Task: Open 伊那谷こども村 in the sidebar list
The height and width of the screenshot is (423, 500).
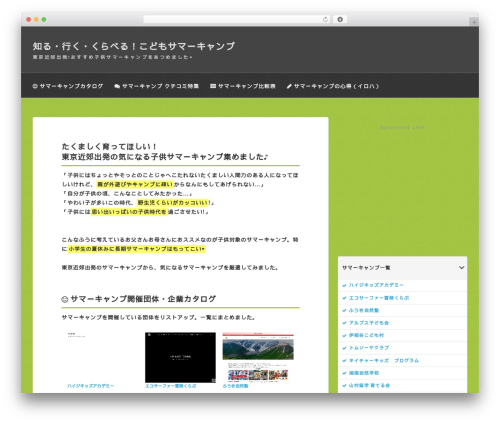Action: [366, 335]
